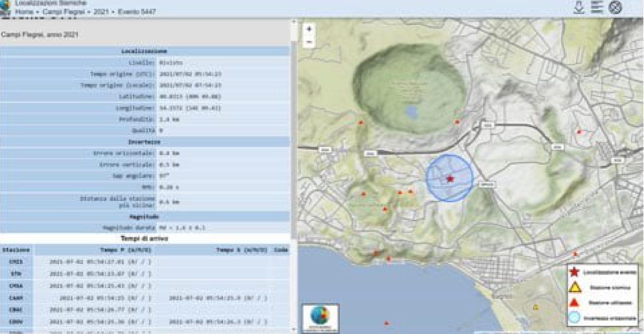Click the yellow triangle station marker on map
Screen dimensions: 644x334
pos(536,307)
